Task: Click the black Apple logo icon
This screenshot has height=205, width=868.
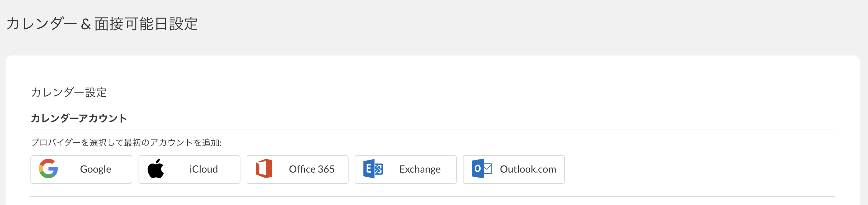Action: (x=156, y=169)
